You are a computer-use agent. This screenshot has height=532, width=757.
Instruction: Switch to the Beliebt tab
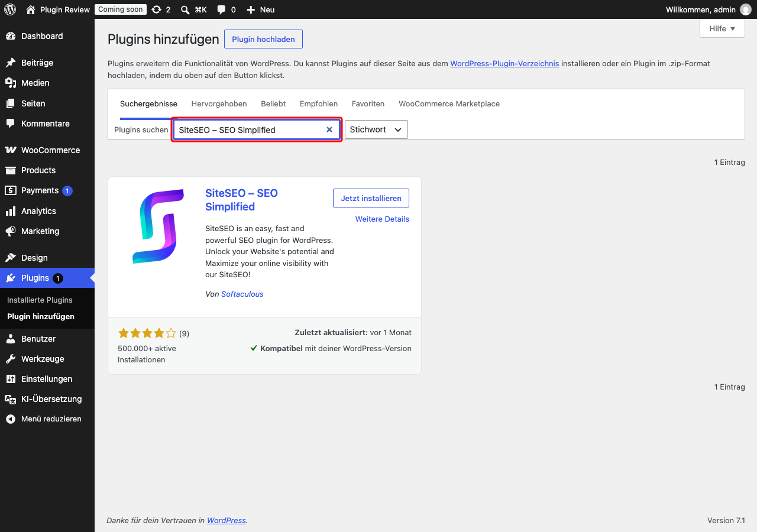click(273, 103)
